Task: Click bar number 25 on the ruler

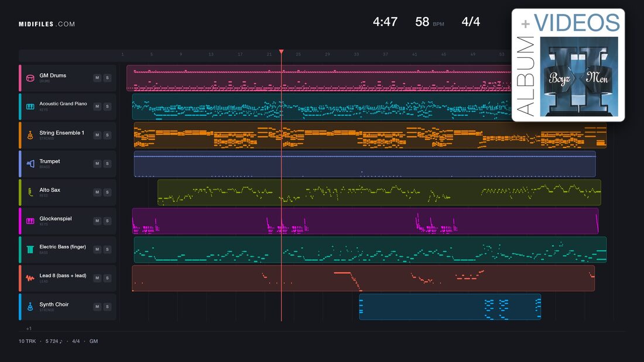Action: [x=298, y=54]
